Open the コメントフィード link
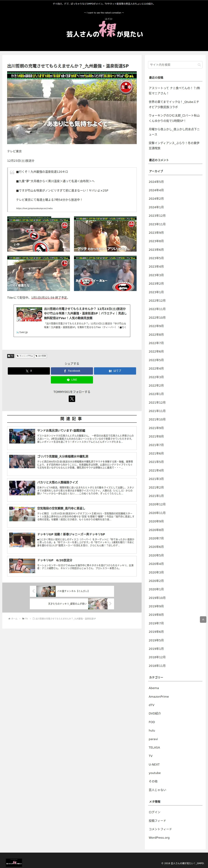The width and height of the screenshot is (208, 868). click(x=160, y=829)
